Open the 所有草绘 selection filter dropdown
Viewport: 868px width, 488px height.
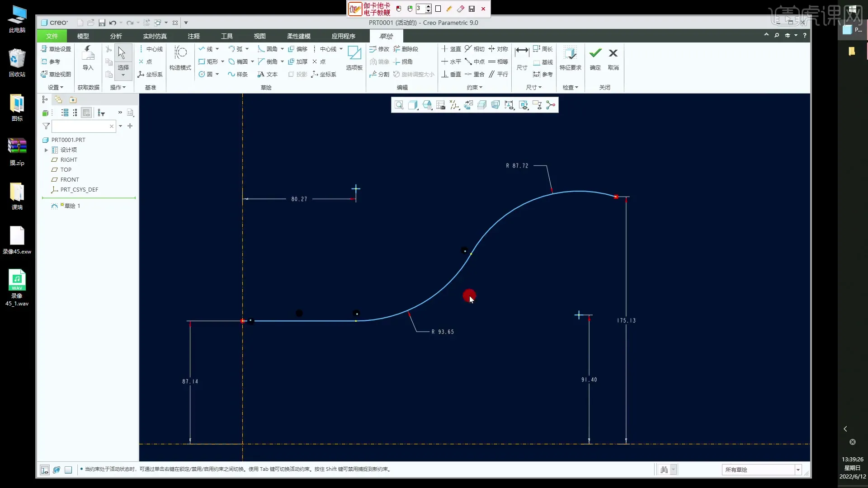pos(798,469)
